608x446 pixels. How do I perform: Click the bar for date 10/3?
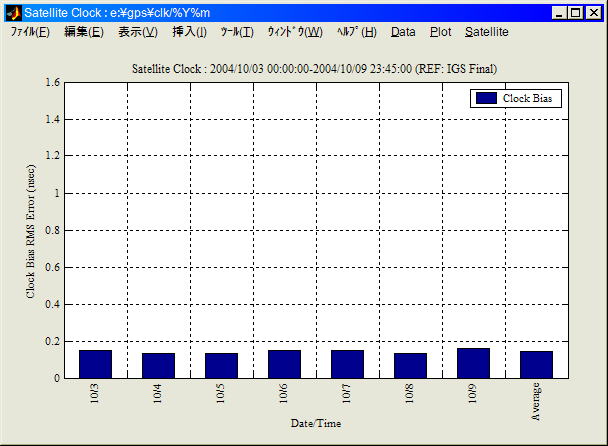[96, 364]
